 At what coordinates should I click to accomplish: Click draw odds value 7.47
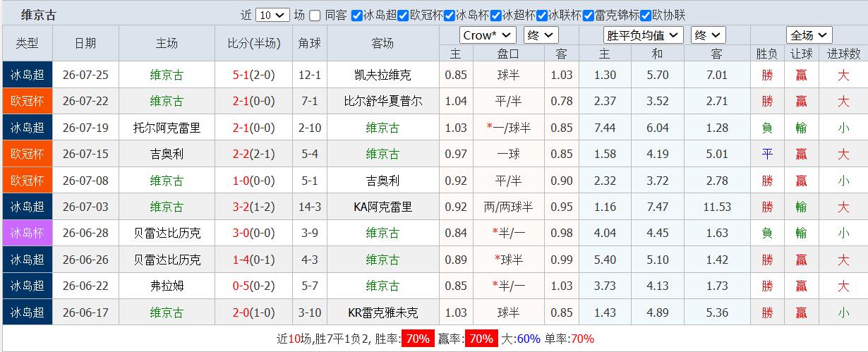tap(657, 207)
